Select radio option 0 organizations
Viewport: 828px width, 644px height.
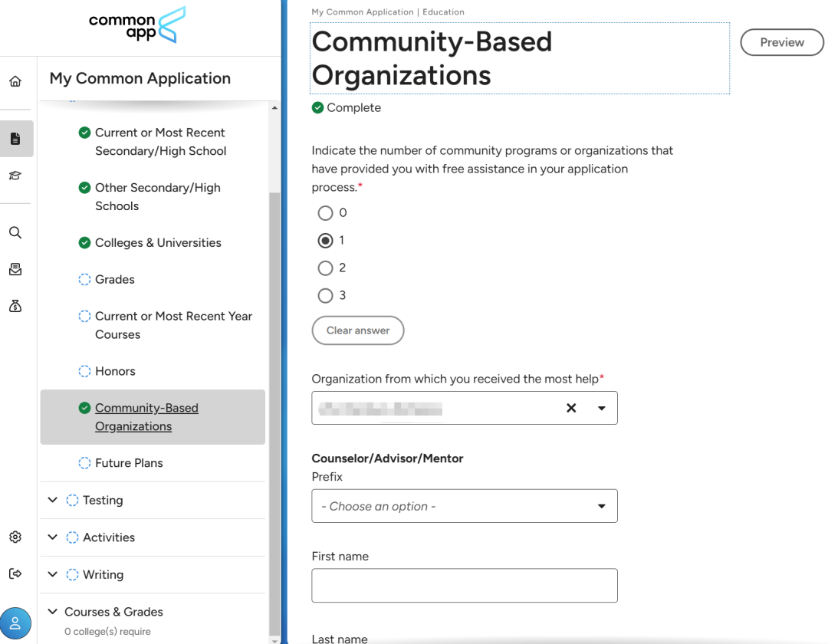pos(325,213)
